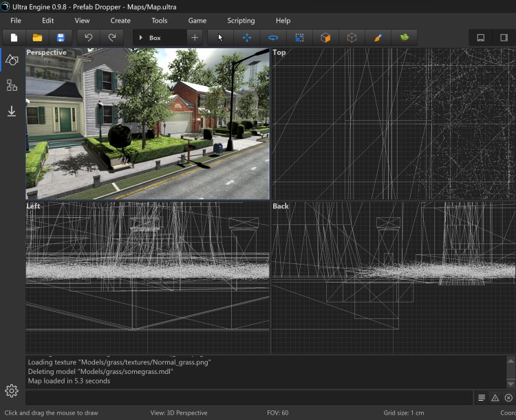Image resolution: width=516 pixels, height=420 pixels.
Task: Expand the Box primitive dropdown
Action: tap(141, 38)
